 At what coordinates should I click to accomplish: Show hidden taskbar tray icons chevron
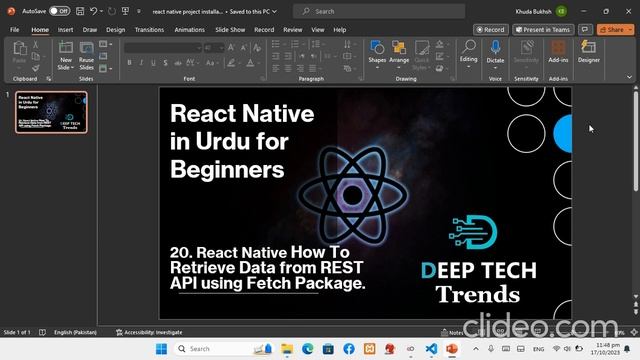pos(476,349)
